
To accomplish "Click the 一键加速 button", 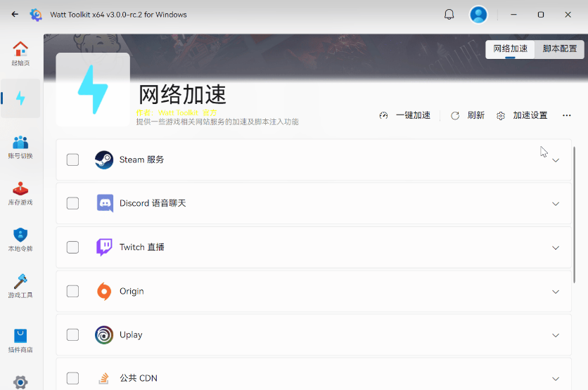I will click(405, 115).
